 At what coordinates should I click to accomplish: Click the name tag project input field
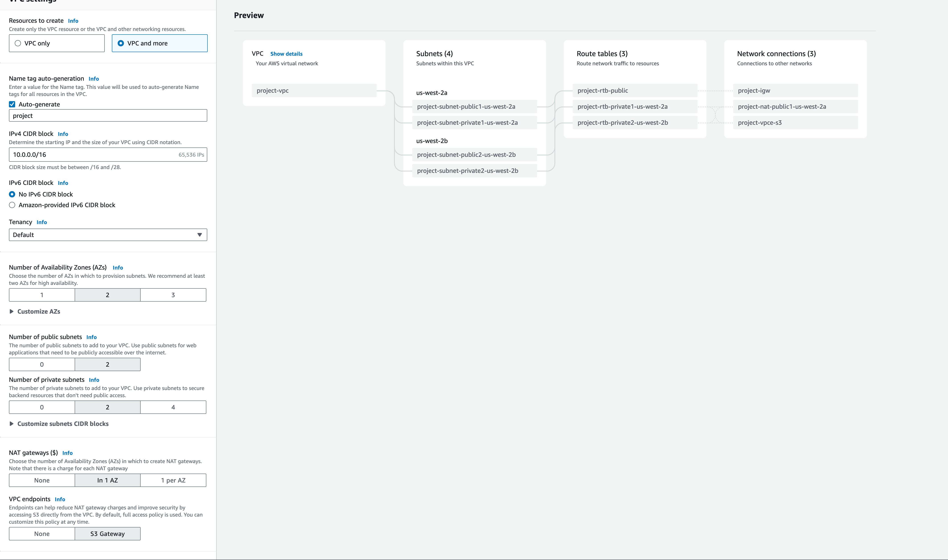point(108,115)
